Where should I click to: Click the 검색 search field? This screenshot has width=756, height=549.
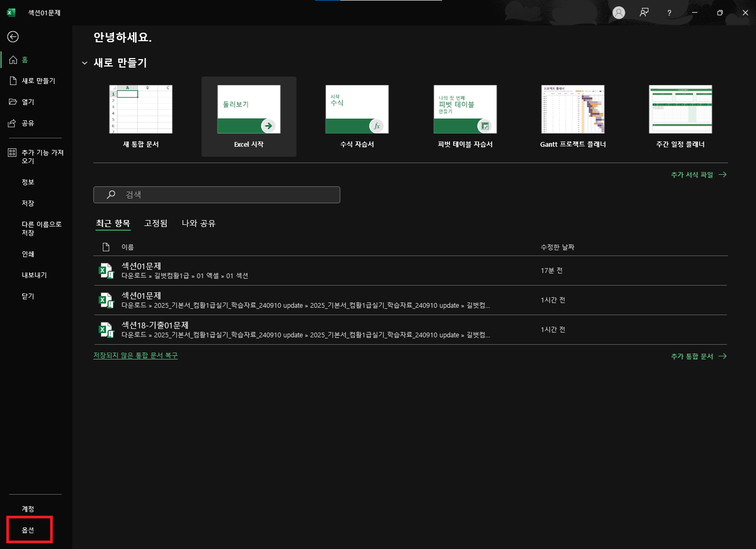coord(217,195)
